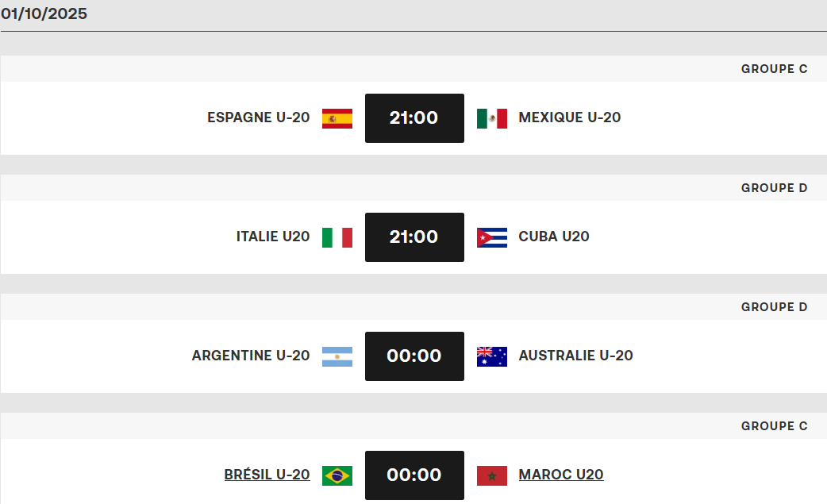Open the Brésil U-20 team link
This screenshot has width=827, height=504.
coord(267,475)
